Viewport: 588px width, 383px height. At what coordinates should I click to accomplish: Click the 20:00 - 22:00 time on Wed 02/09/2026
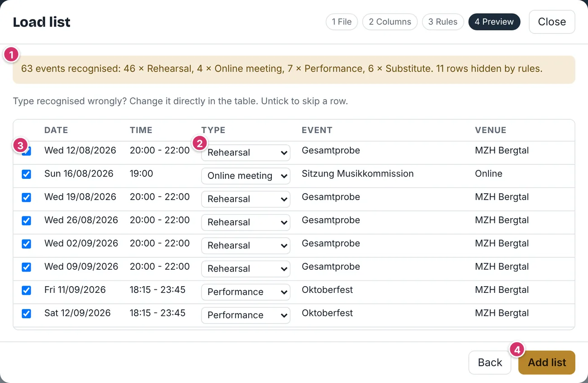tap(160, 243)
